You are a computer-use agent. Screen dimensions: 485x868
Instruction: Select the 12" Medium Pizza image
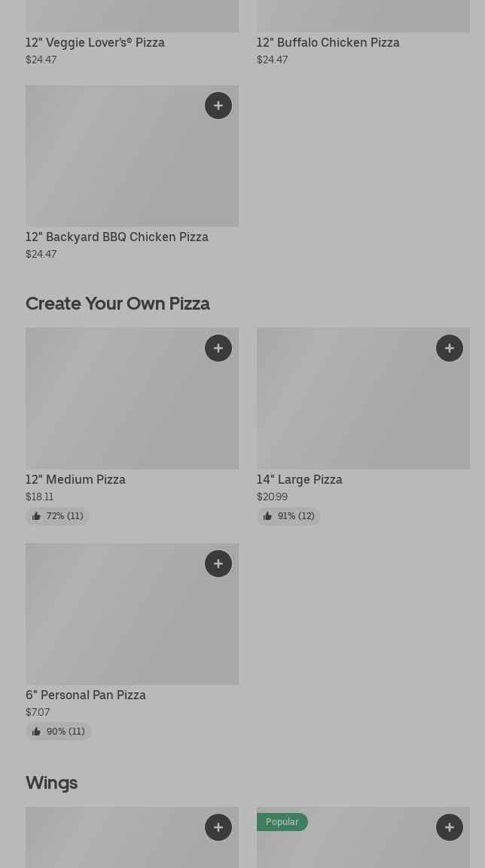133,399
